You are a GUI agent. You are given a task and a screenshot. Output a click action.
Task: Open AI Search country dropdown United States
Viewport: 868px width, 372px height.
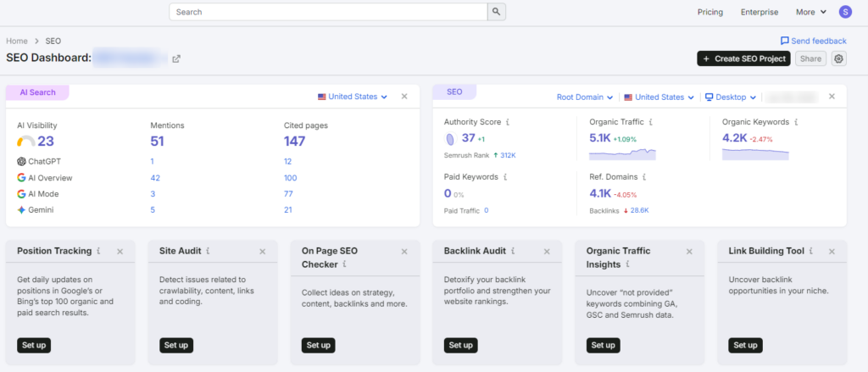click(353, 97)
